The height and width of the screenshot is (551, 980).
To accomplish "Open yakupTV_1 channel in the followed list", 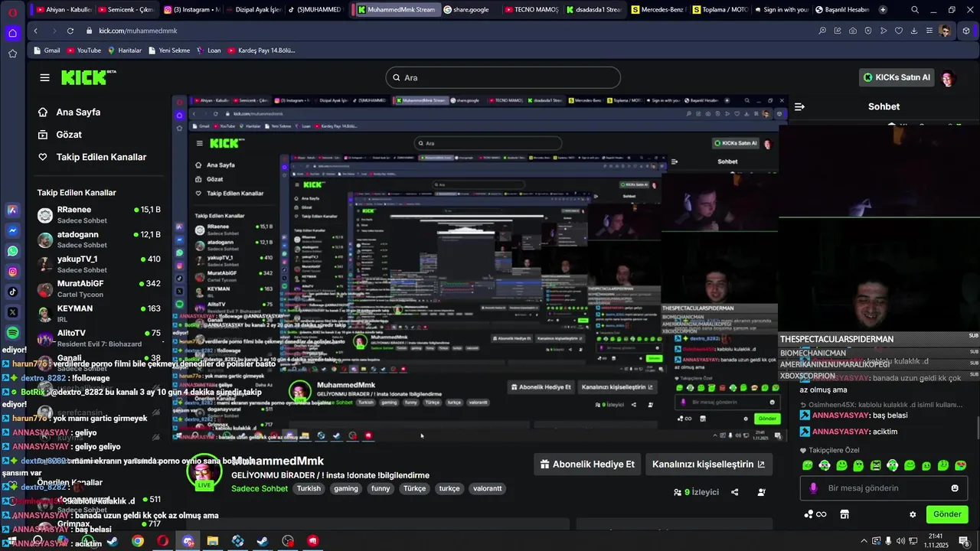I will click(100, 264).
